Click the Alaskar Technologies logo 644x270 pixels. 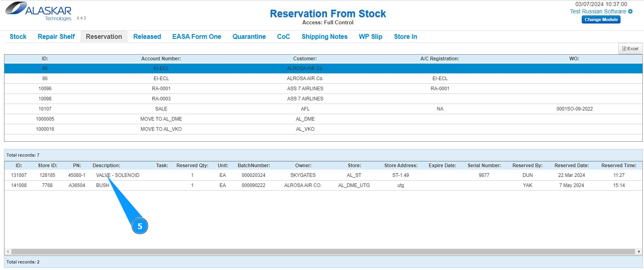(39, 12)
